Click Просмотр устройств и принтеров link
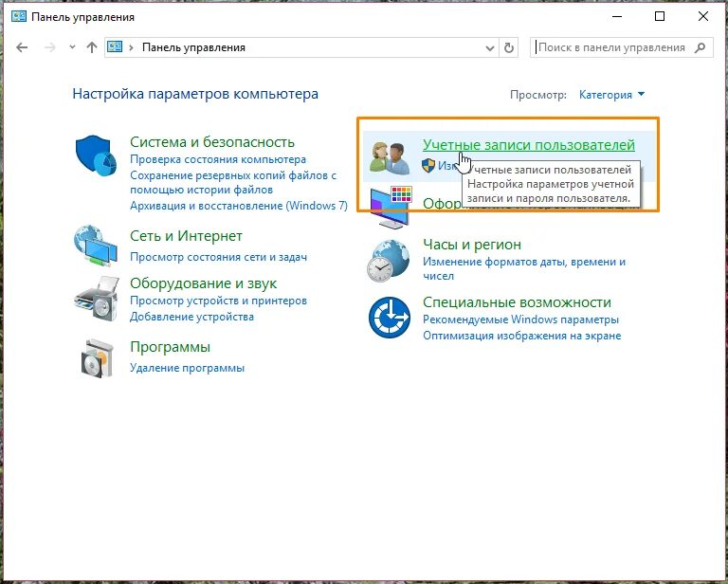The width and height of the screenshot is (728, 584). (218, 301)
